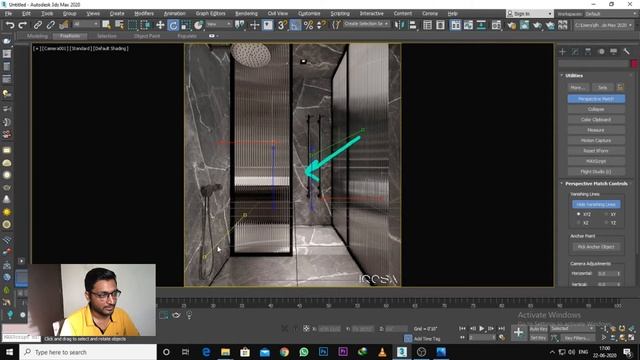Viewport: 640px width, 360px height.
Task: Click the Collapse utility button
Action: (596, 109)
